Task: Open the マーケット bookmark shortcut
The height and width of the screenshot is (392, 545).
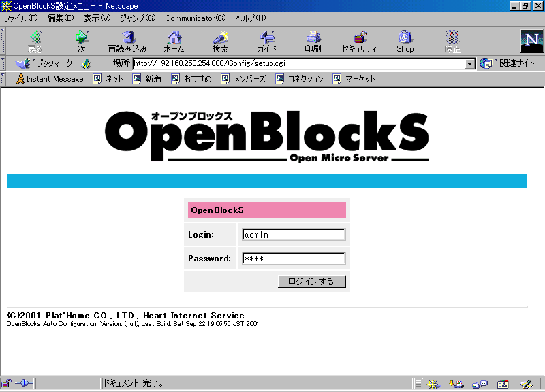Action: [354, 79]
